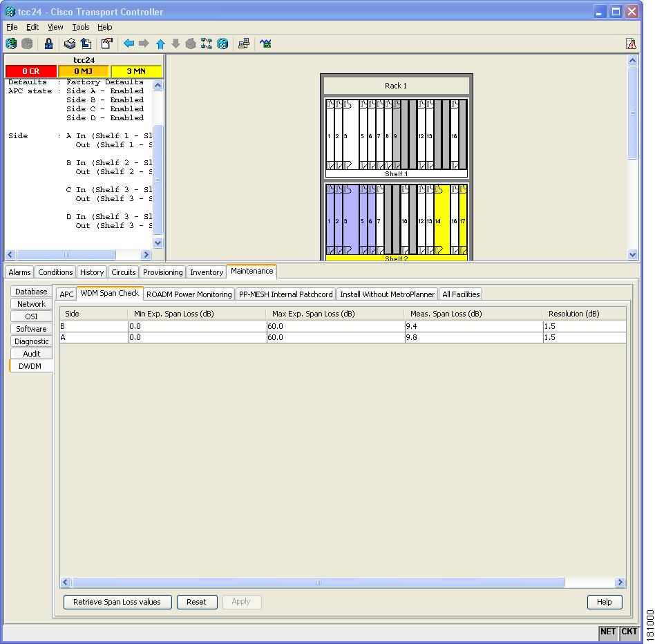Viewport: 655px width, 644px height.
Task: Click the Meas. Span Loss (dB) column header
Action: point(473,314)
